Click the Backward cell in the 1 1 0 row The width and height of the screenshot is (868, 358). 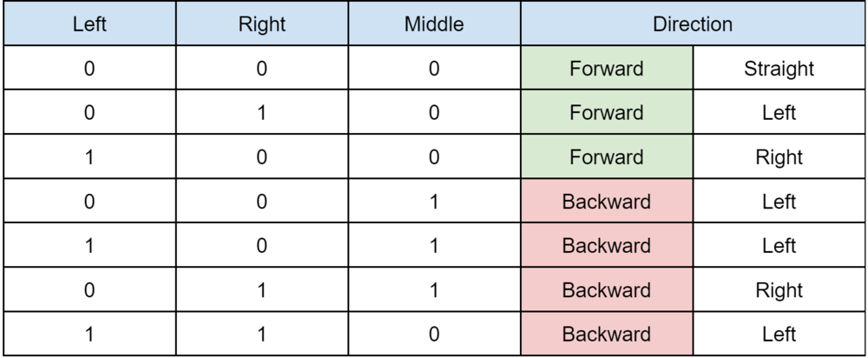coord(607,334)
